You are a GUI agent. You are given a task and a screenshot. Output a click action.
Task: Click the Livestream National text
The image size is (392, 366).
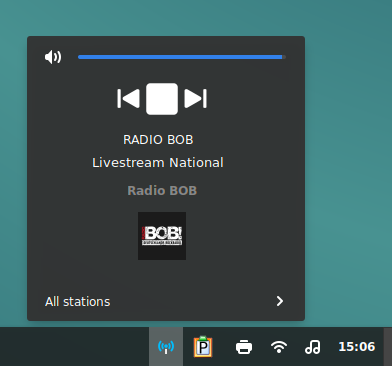pos(158,163)
